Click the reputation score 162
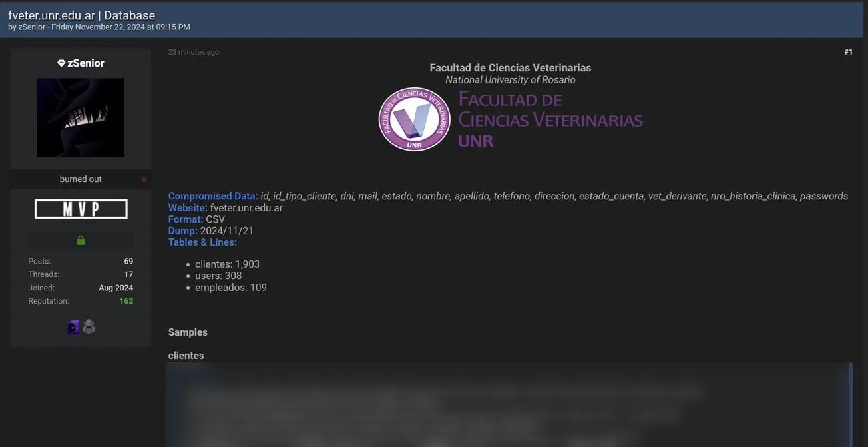The height and width of the screenshot is (447, 868). click(126, 300)
